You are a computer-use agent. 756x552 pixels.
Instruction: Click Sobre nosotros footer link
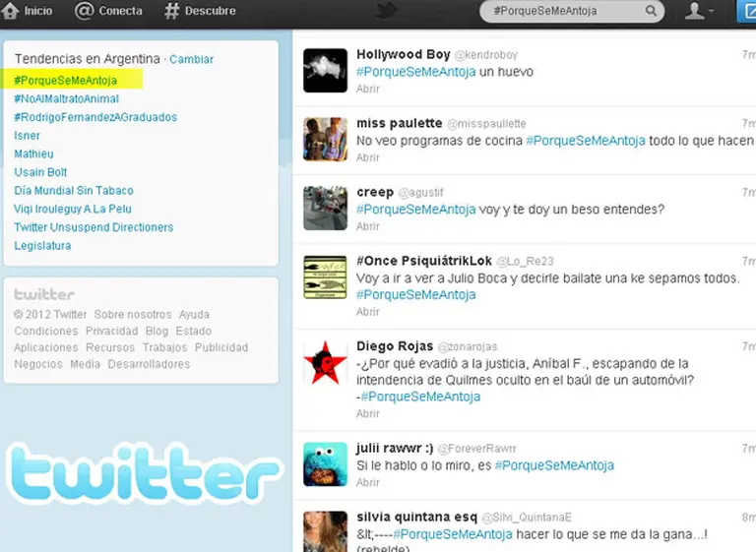click(133, 314)
